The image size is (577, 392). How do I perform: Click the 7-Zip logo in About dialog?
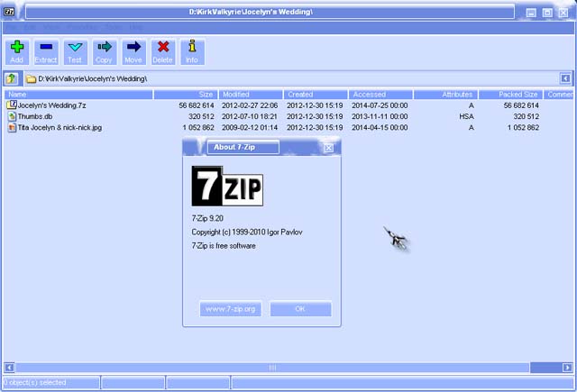(x=227, y=186)
